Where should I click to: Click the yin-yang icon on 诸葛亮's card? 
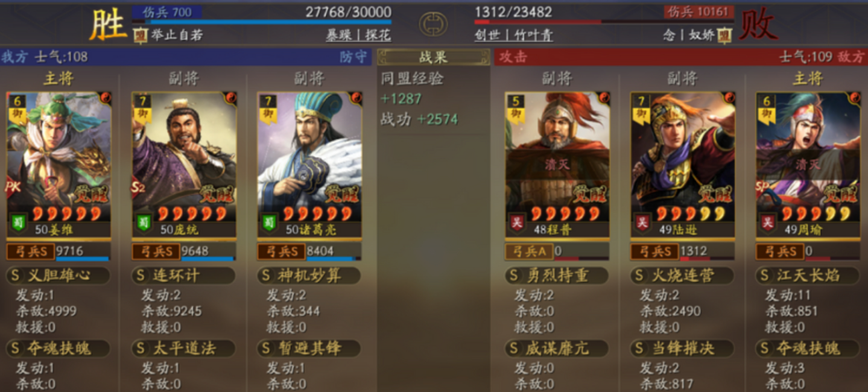click(x=356, y=98)
